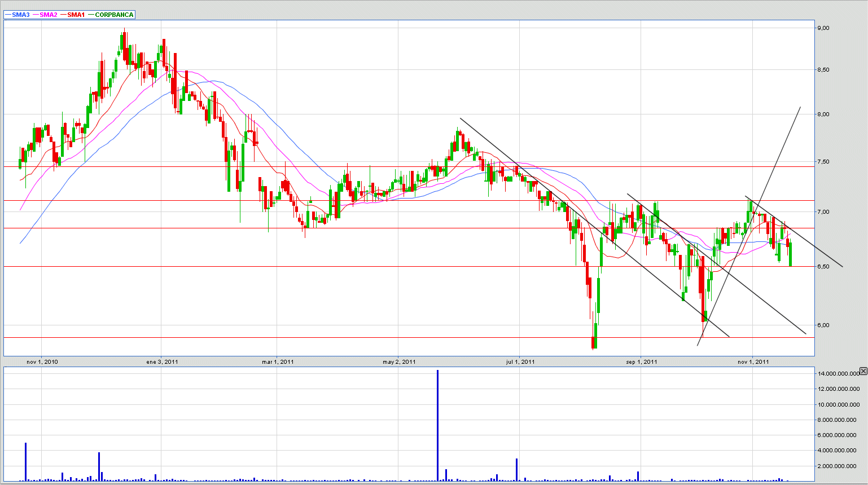Close the volume panel with the X icon
The height and width of the screenshot is (485, 868).
tap(863, 371)
